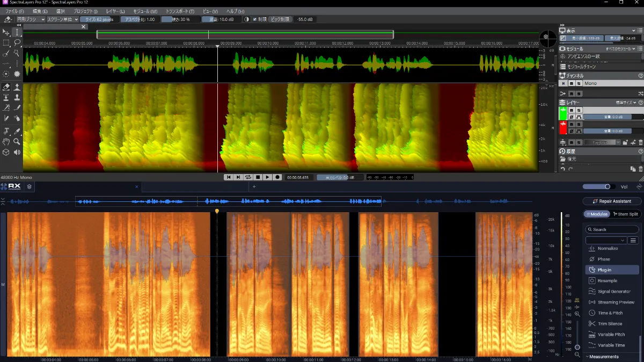Open the Legrana colormap dropdown
Screen dimensions: 644x362
pyautogui.click(x=602, y=142)
